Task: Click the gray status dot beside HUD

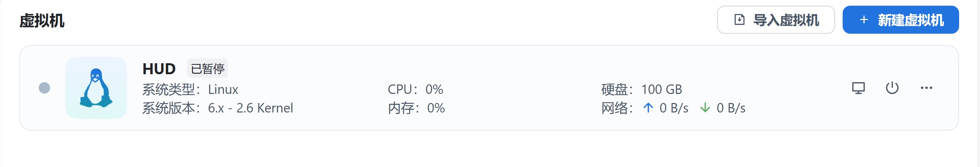Action: [44, 88]
